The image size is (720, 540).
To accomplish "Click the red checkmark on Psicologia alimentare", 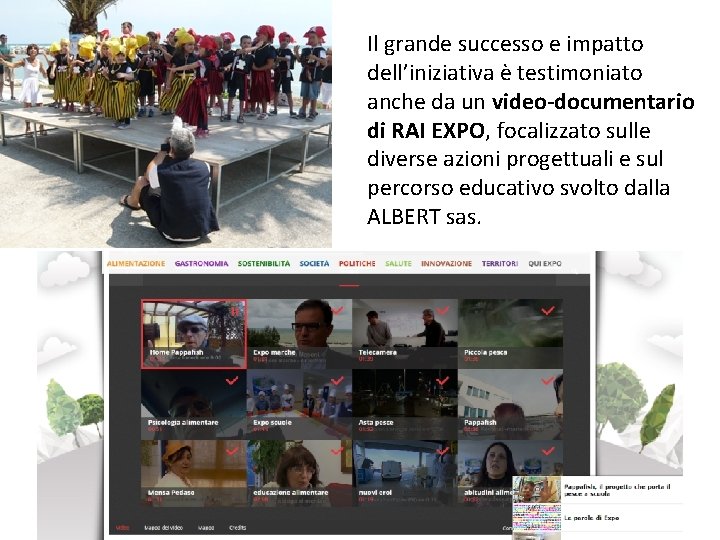I will [232, 381].
